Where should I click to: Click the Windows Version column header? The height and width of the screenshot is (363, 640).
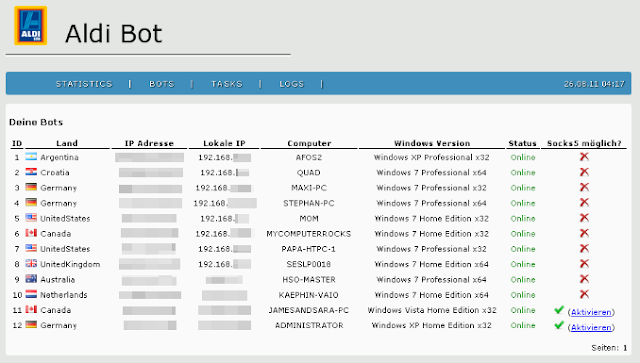click(x=432, y=143)
